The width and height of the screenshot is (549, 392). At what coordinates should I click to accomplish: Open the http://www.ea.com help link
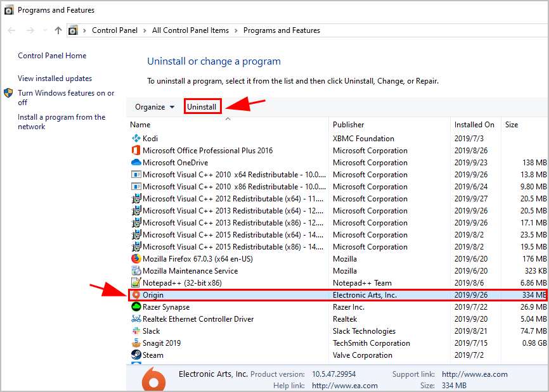pos(344,386)
